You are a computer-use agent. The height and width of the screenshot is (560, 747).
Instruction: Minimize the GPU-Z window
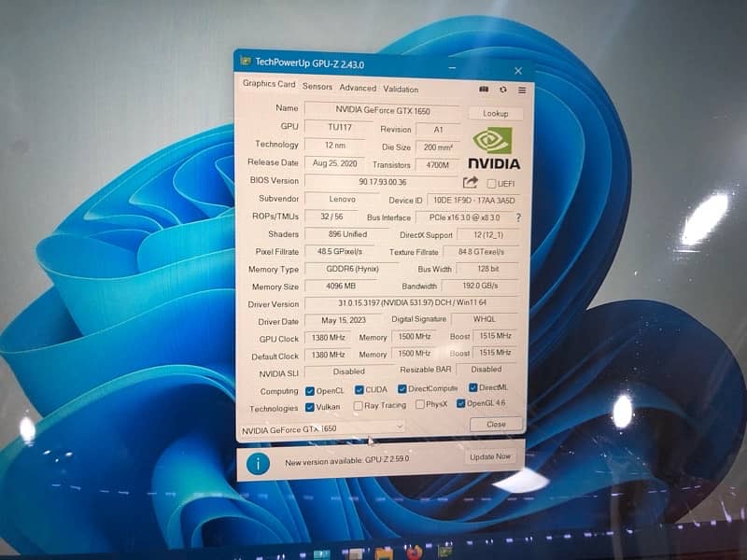point(452,68)
